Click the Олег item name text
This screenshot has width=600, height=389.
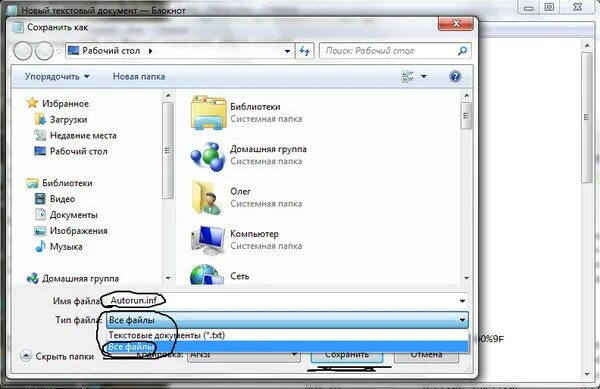(x=240, y=191)
